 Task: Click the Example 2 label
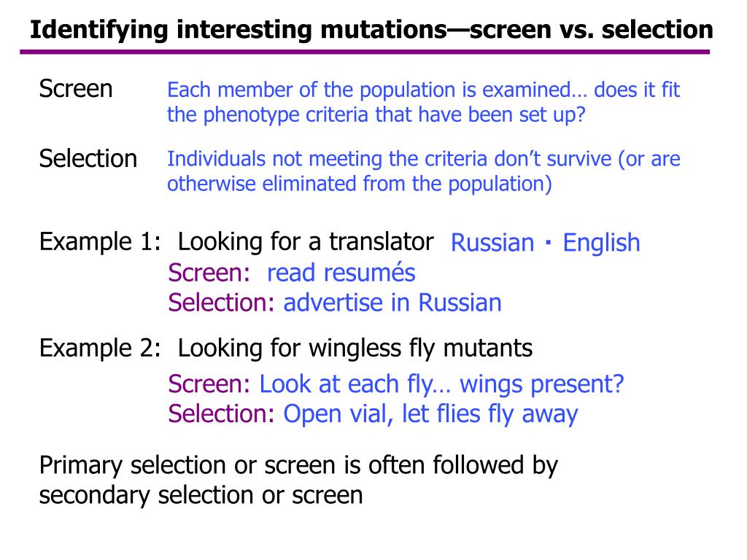click(x=100, y=348)
